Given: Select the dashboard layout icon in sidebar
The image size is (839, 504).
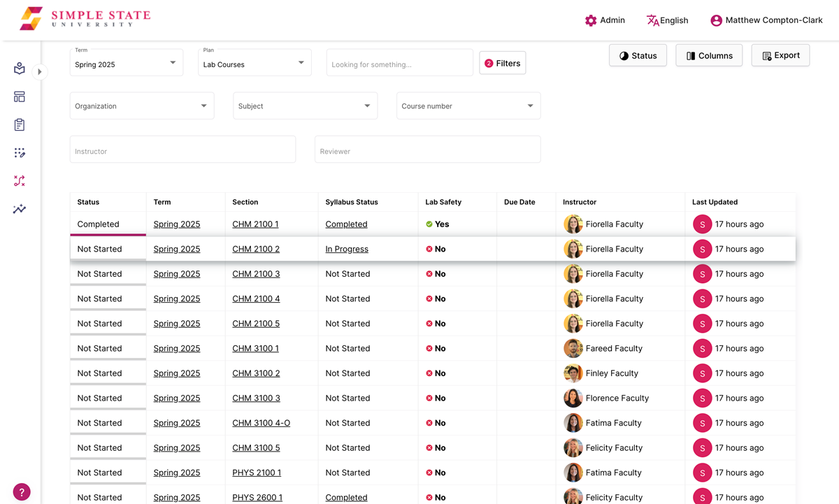Looking at the screenshot, I should coord(19,96).
